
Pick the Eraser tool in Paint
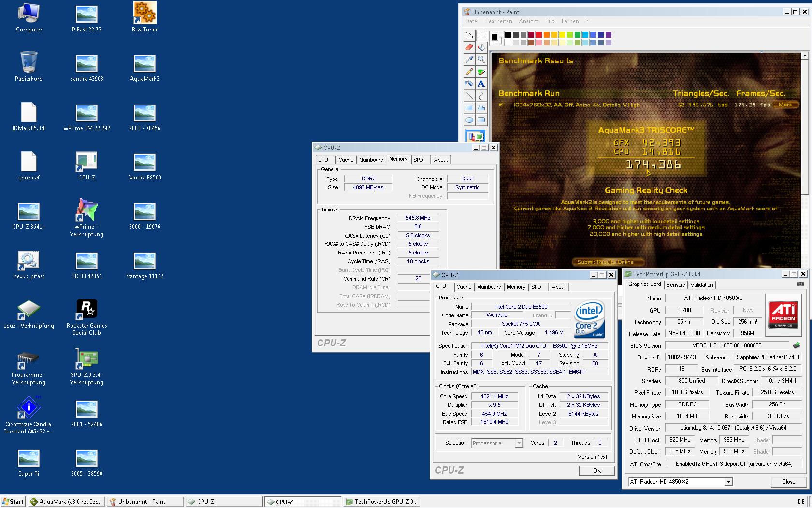(469, 47)
